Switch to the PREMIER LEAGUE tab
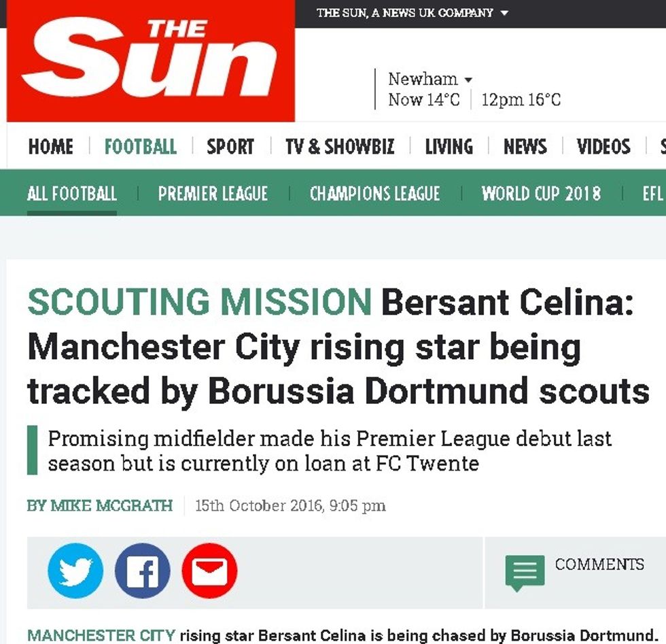The image size is (666, 644). 213,194
